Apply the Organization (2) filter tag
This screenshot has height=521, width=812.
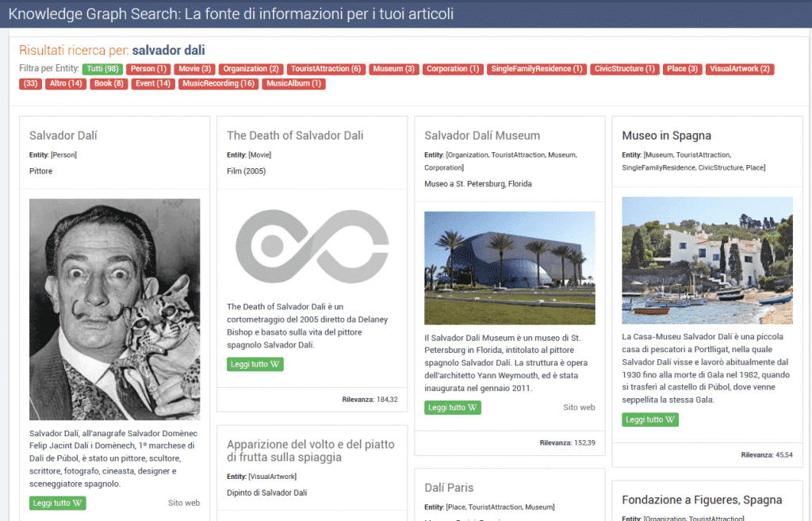251,69
